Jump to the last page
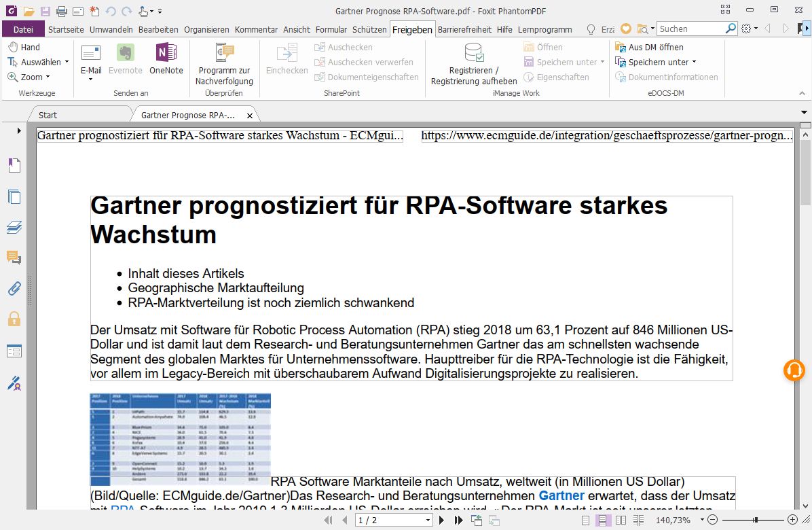This screenshot has height=530, width=812. [458, 520]
